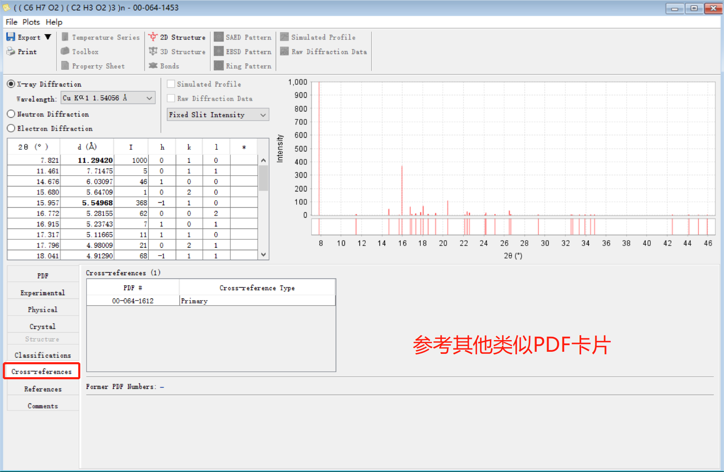Select the Electron Diffraction option
Screen dimensions: 724x472
(12, 128)
